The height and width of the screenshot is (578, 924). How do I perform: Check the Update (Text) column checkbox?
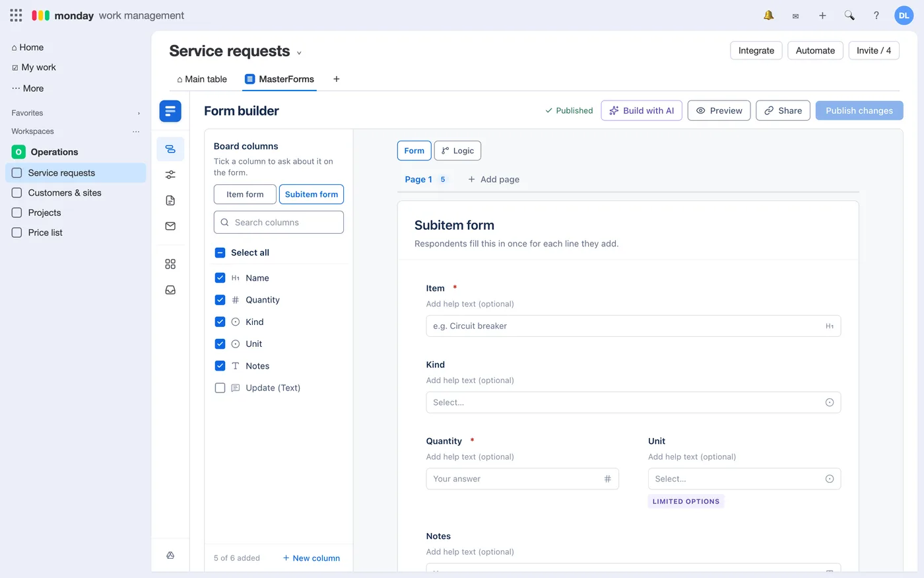220,388
